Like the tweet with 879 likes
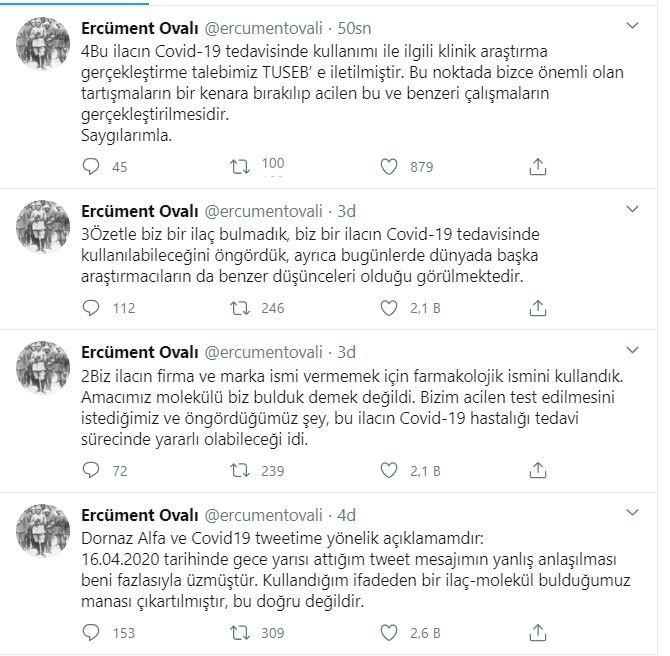 (389, 167)
